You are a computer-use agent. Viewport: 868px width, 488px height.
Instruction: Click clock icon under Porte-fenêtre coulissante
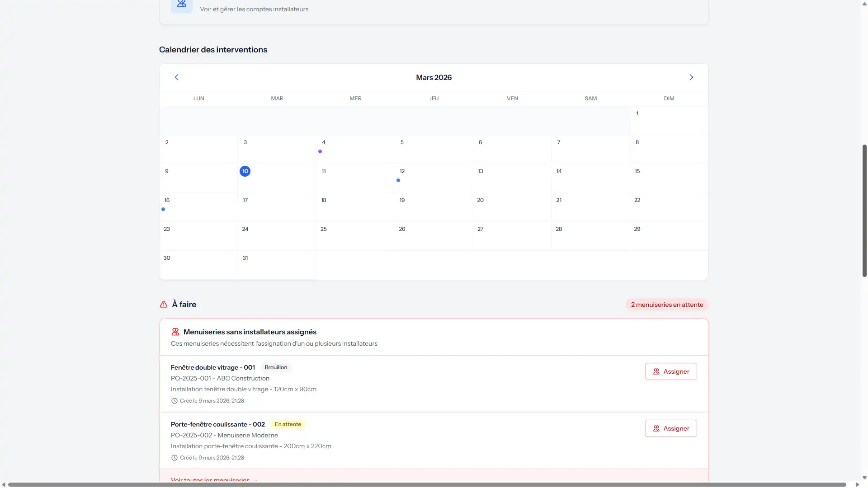coord(175,458)
